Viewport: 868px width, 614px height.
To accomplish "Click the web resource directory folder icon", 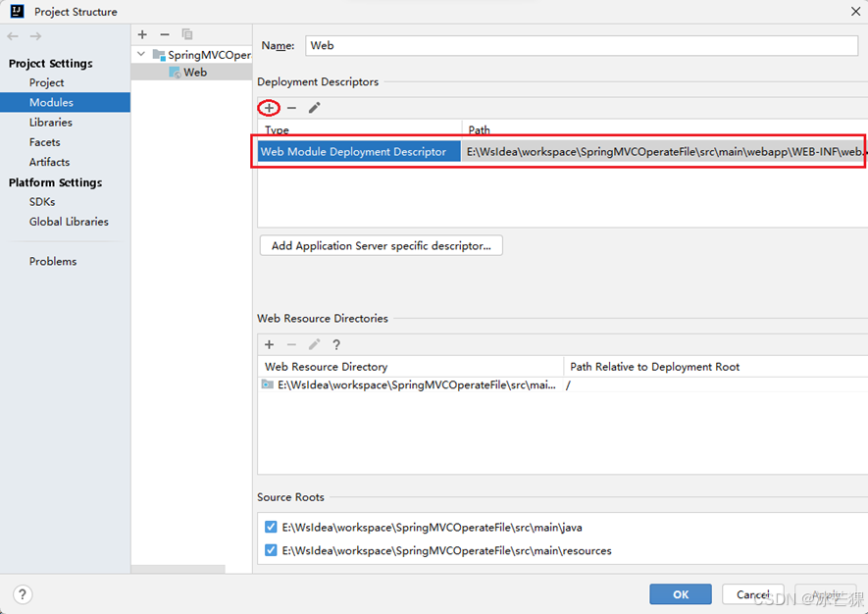I will coord(268,384).
